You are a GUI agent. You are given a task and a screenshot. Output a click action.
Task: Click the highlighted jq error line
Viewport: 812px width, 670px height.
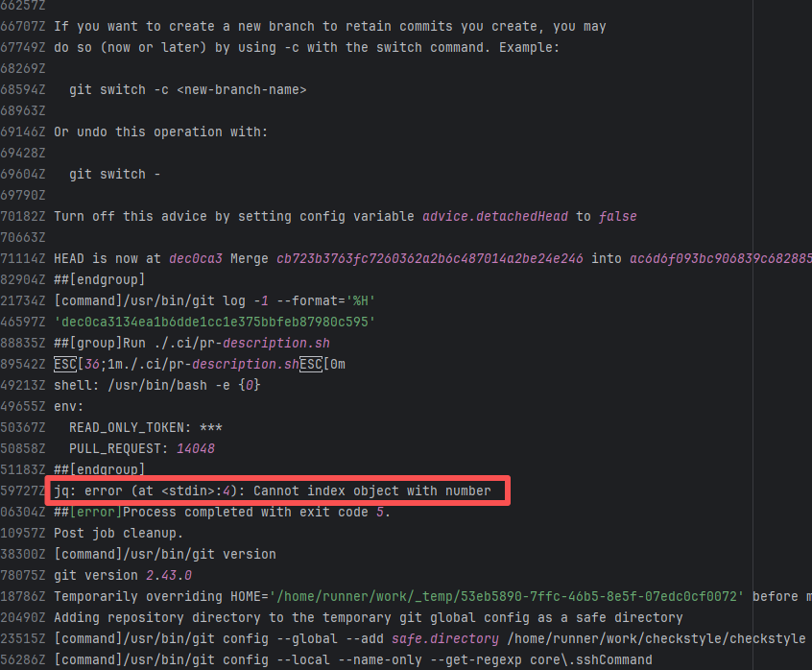(x=273, y=491)
